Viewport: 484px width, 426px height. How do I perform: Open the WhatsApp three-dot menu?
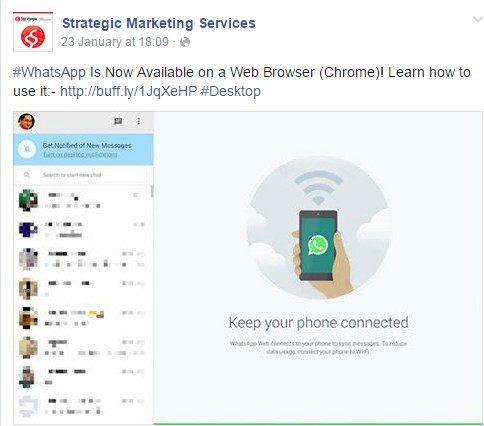pyautogui.click(x=139, y=121)
